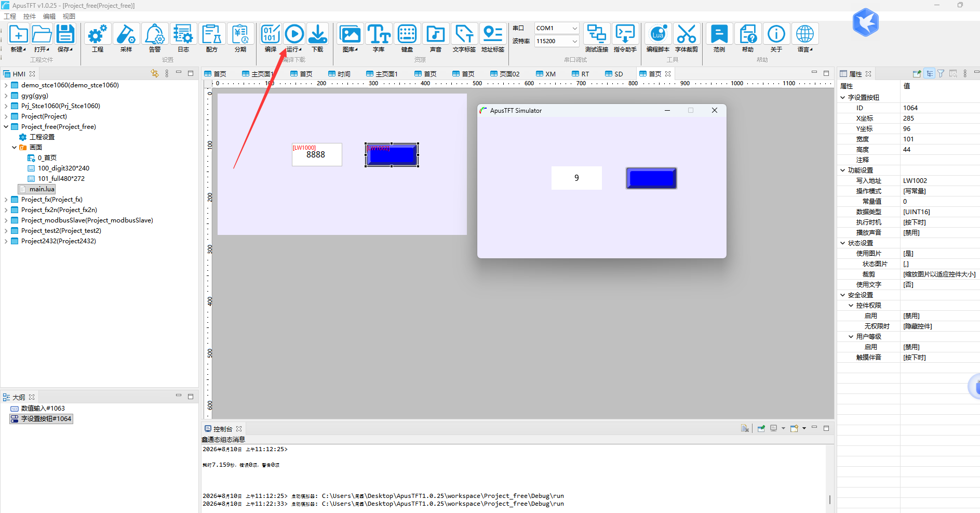Collapse the 安全设置 property group
The image size is (980, 513).
[842, 295]
